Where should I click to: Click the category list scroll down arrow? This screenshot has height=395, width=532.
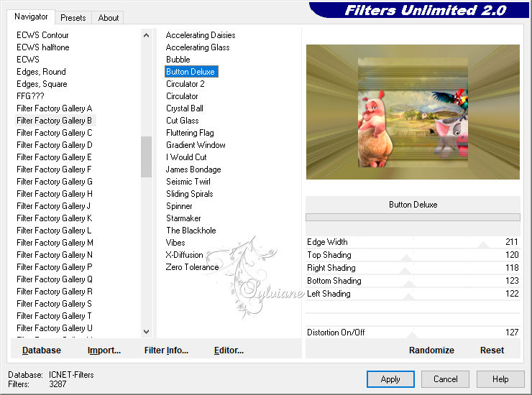(146, 332)
